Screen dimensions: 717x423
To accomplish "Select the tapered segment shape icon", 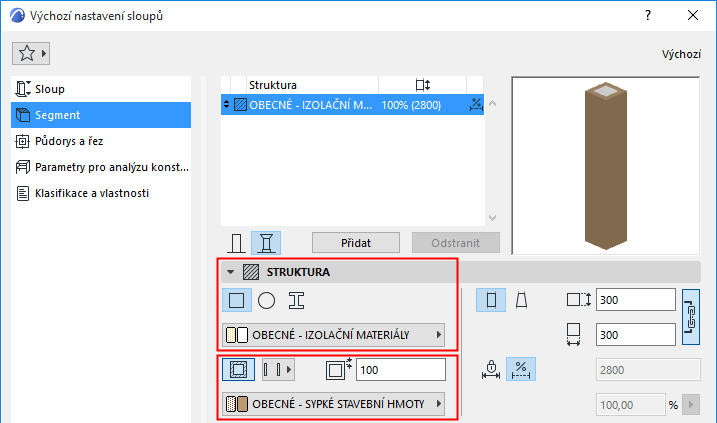I will 521,300.
